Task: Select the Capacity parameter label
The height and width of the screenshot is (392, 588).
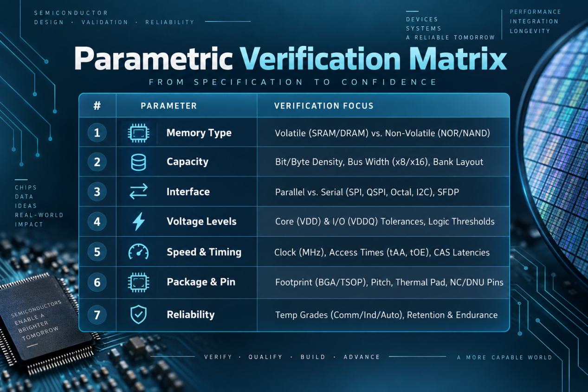Action: click(187, 162)
